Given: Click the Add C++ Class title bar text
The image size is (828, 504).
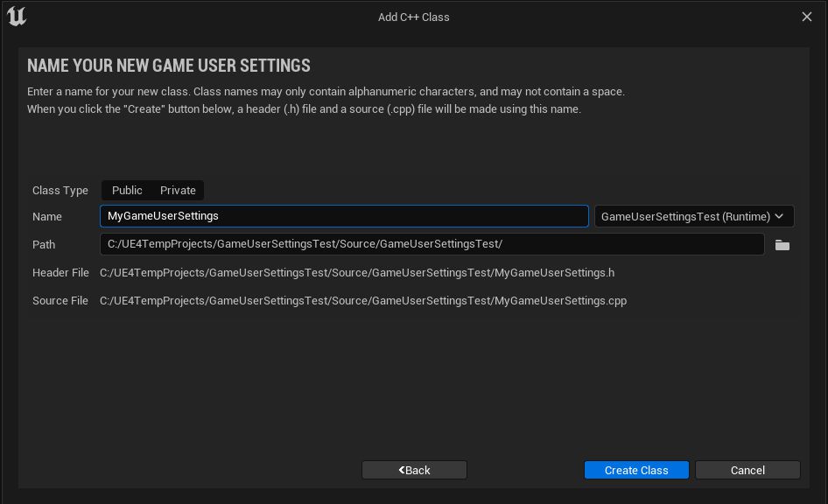Looking at the screenshot, I should [413, 17].
